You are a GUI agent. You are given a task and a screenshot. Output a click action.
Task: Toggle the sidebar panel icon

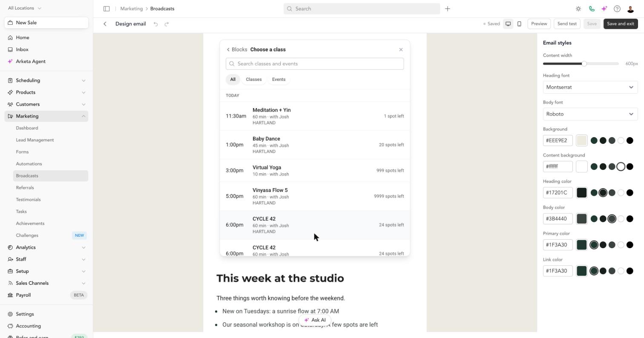pos(106,9)
